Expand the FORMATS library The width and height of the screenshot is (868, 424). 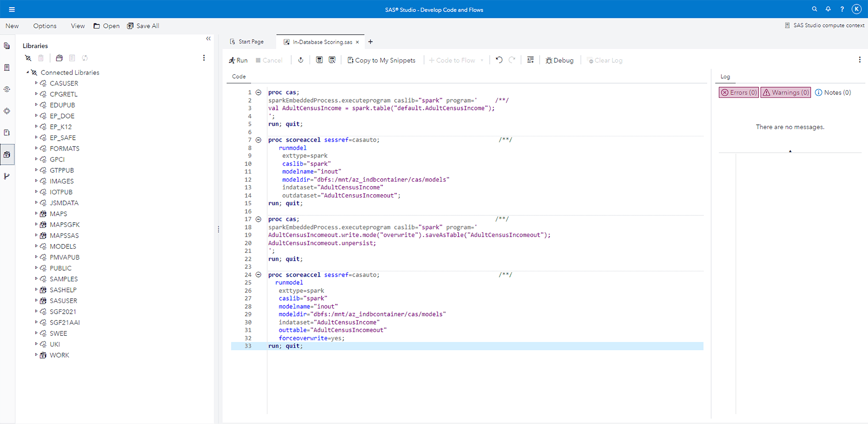[36, 148]
